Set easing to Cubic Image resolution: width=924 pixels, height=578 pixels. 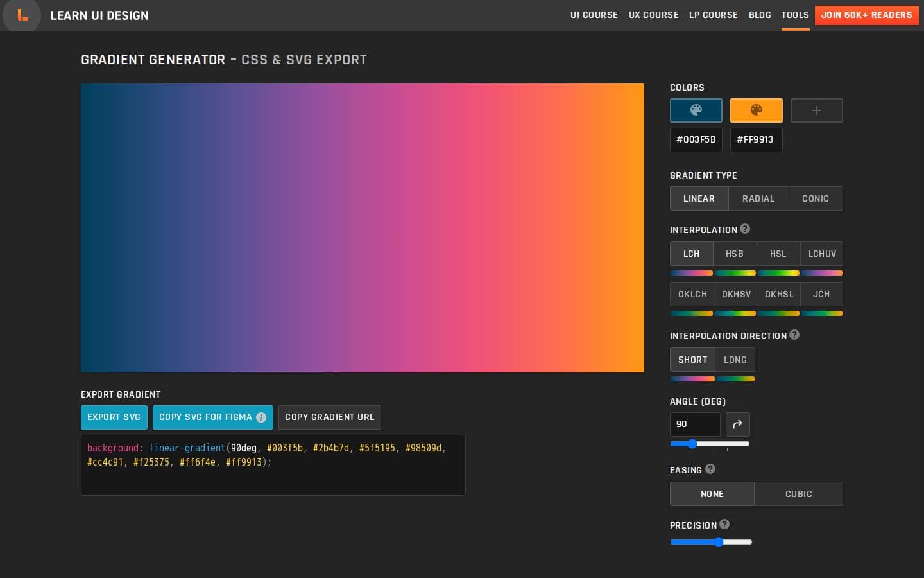799,494
